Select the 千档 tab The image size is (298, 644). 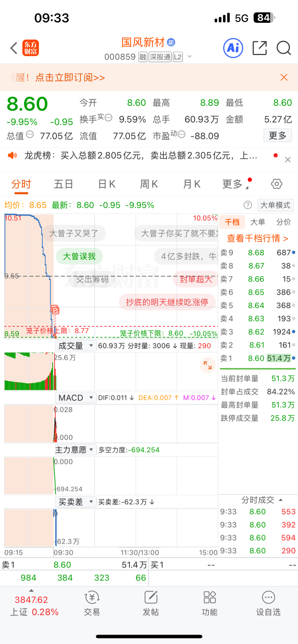232,222
